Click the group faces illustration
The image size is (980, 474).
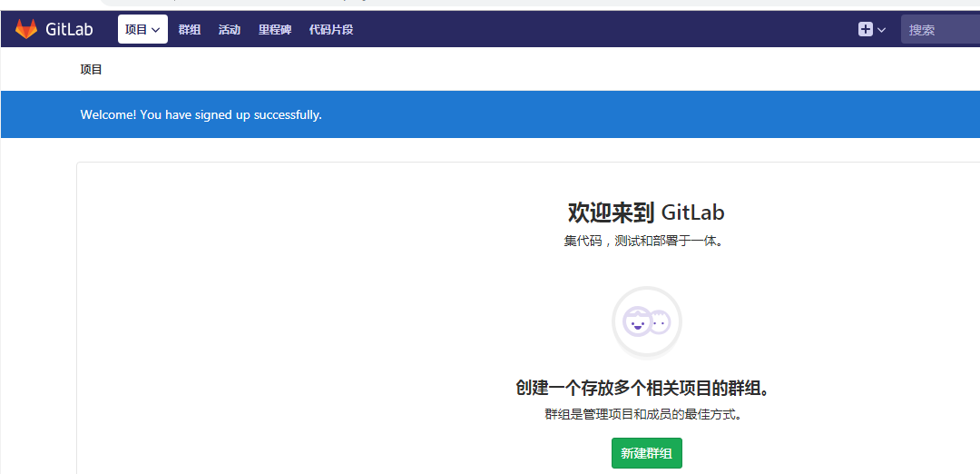click(x=646, y=322)
